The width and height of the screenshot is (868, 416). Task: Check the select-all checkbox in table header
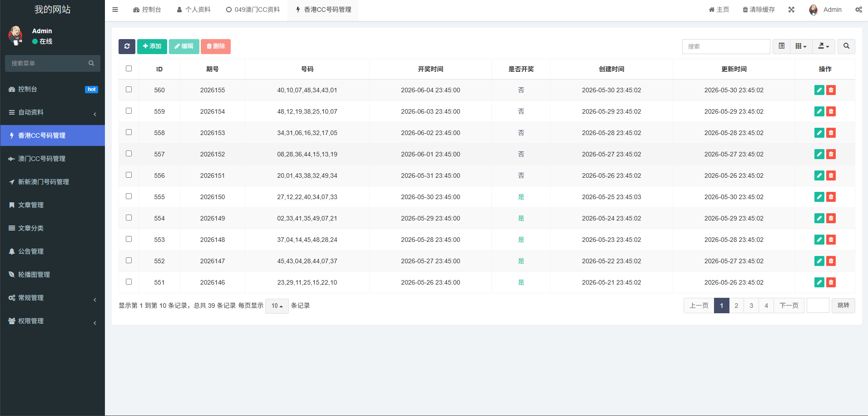click(129, 69)
